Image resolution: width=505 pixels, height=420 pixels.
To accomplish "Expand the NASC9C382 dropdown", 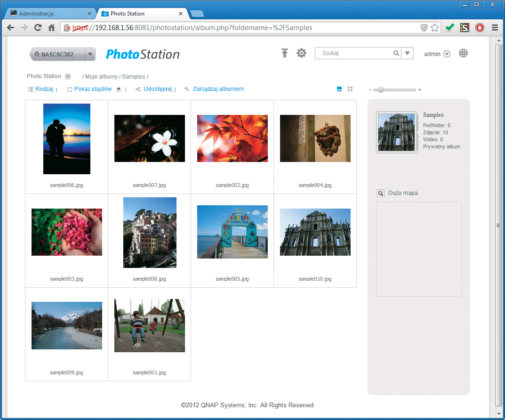I will (90, 54).
